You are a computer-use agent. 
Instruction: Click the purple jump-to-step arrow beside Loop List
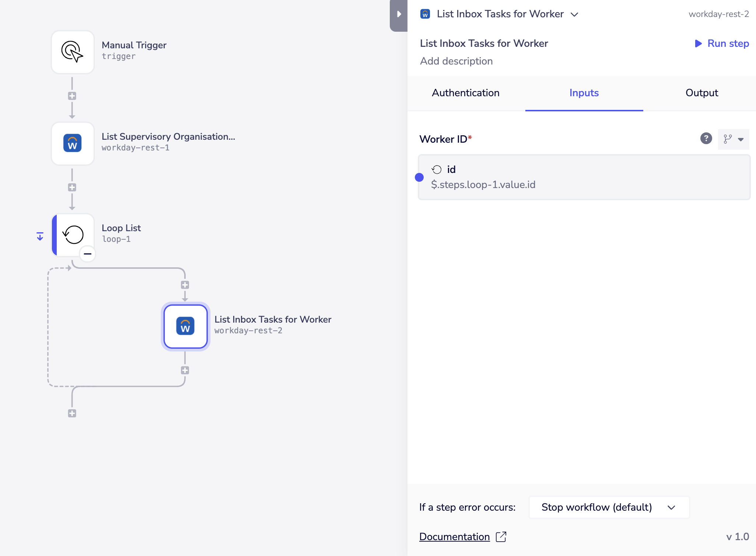tap(40, 236)
